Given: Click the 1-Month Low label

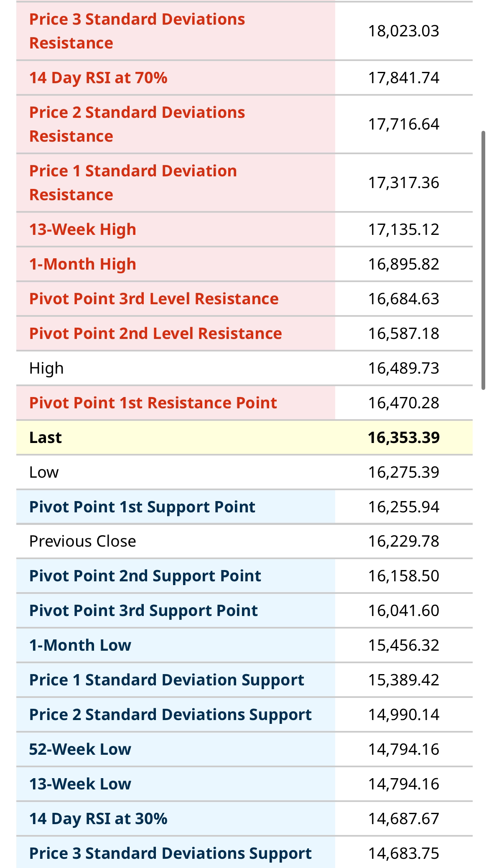Looking at the screenshot, I should click(x=80, y=645).
